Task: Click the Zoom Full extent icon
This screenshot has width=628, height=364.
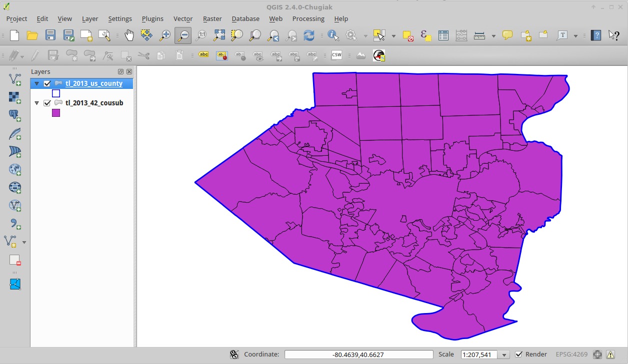Action: point(219,35)
